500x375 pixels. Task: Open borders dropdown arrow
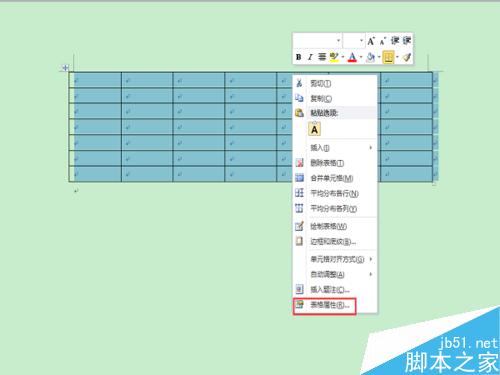(397, 57)
